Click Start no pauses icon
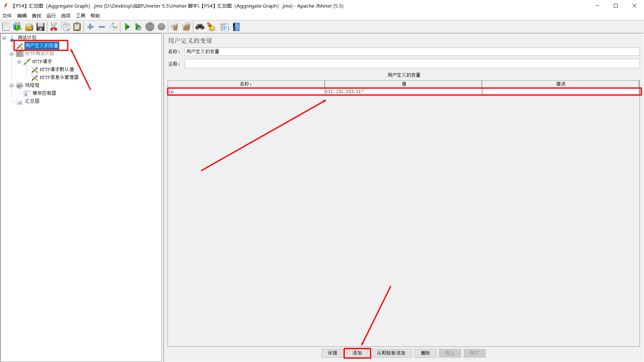The image size is (644, 362). [x=138, y=27]
